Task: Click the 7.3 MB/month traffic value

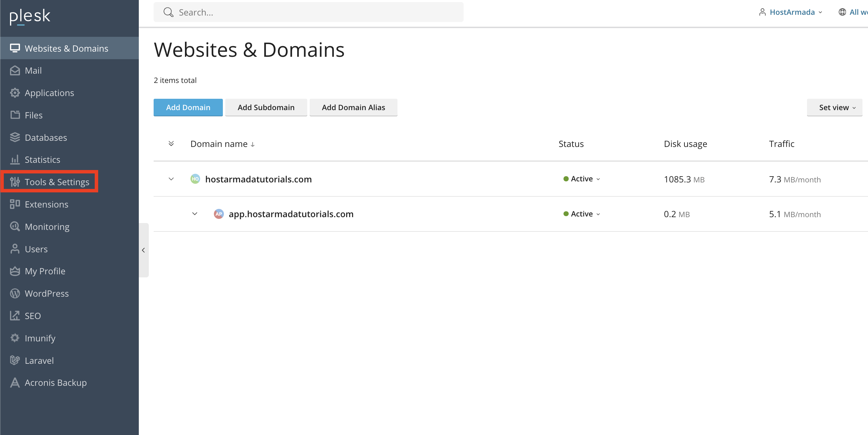Action: click(x=795, y=179)
